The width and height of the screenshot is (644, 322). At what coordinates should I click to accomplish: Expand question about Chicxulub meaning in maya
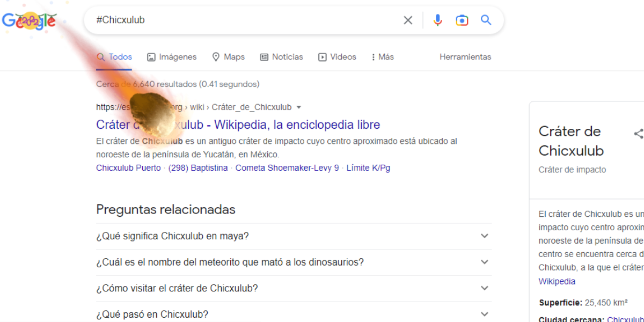click(294, 236)
